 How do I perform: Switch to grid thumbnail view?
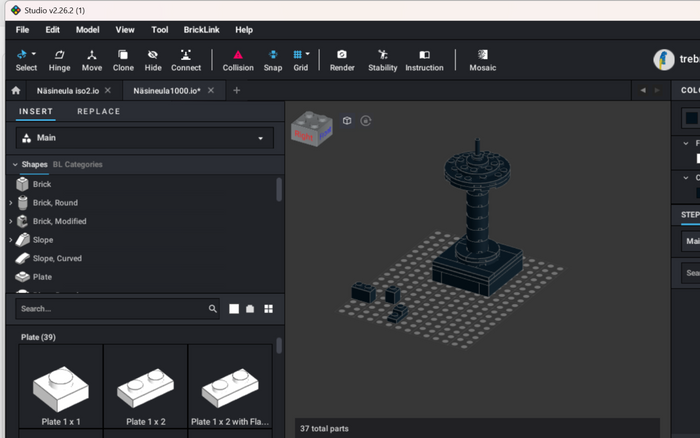point(268,309)
